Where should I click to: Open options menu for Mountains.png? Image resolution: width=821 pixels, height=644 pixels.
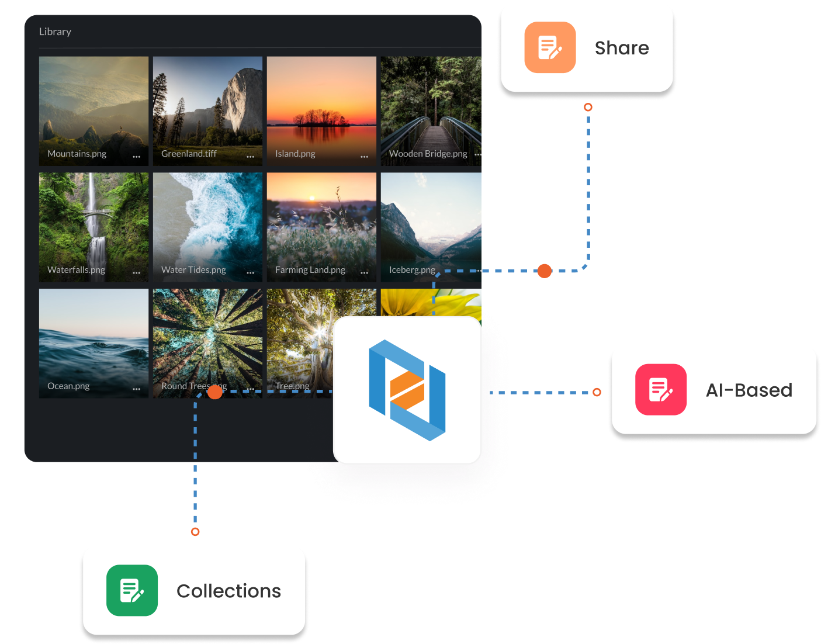pyautogui.click(x=136, y=157)
